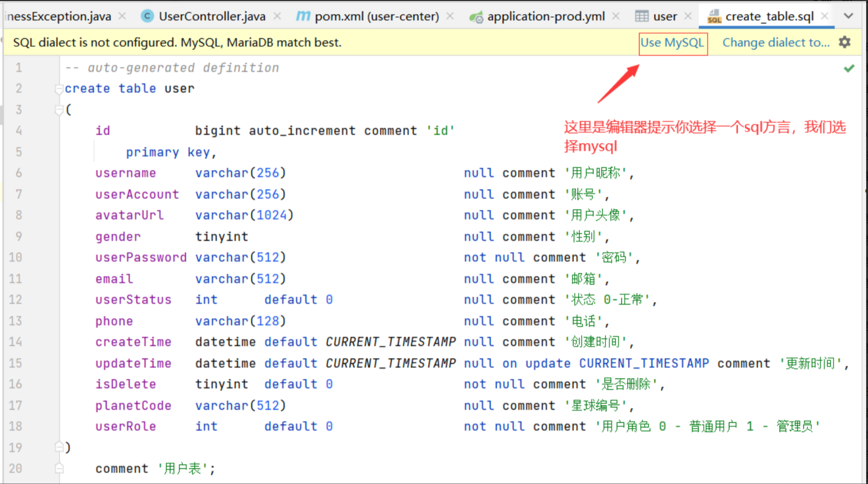Click the green inspection checkmark icon
868x484 pixels.
[849, 68]
